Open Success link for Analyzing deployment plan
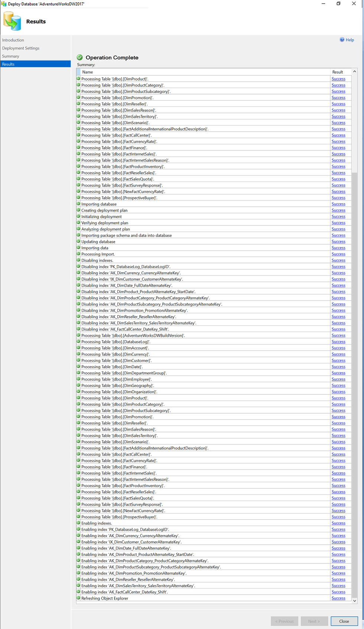364x629 pixels. coord(338,229)
